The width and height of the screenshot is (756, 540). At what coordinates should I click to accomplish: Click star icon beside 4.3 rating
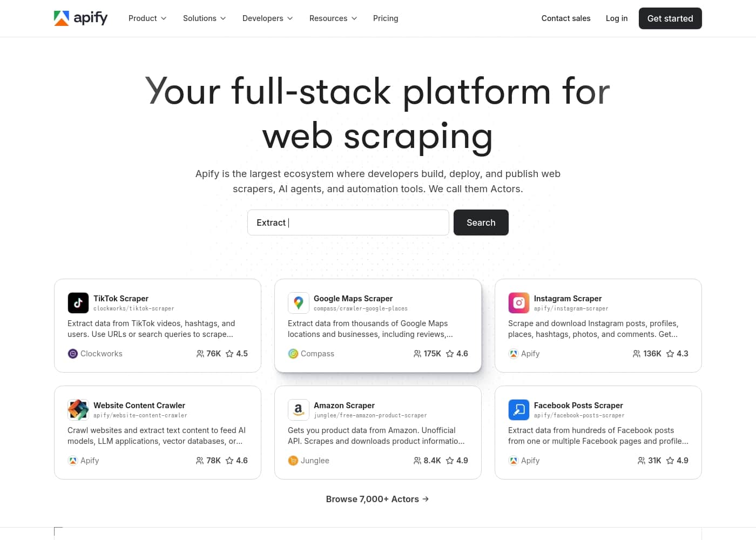click(670, 354)
